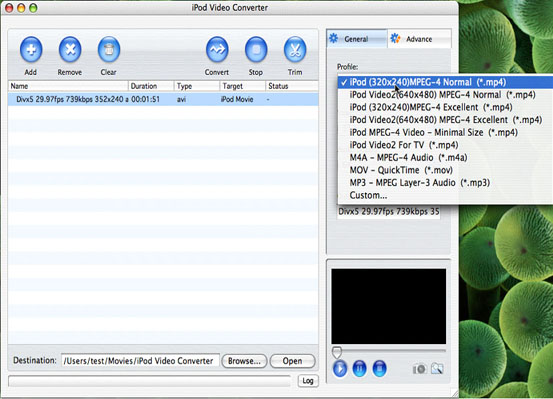553x399 pixels.
Task: Open the snapshot folder icon
Action: pos(437,369)
